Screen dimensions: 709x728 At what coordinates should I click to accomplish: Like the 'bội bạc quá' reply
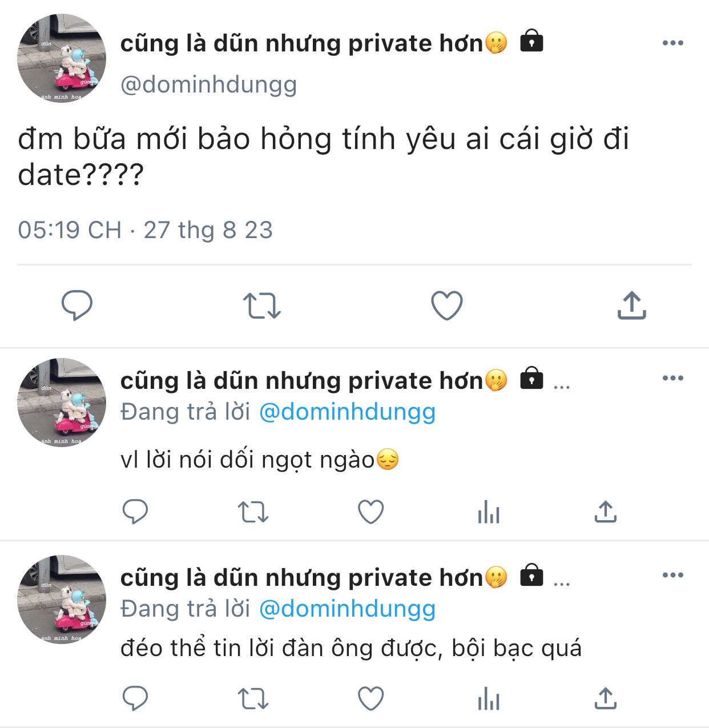[x=370, y=698]
